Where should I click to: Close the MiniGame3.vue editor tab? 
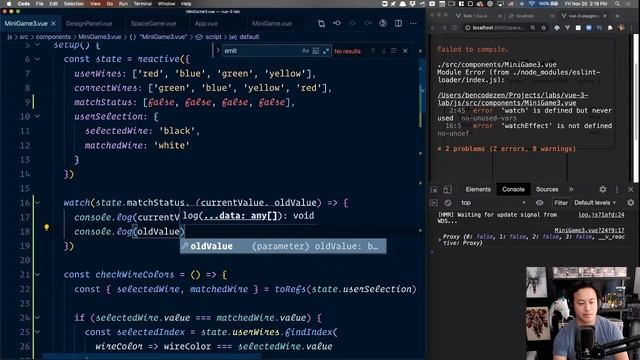point(53,24)
